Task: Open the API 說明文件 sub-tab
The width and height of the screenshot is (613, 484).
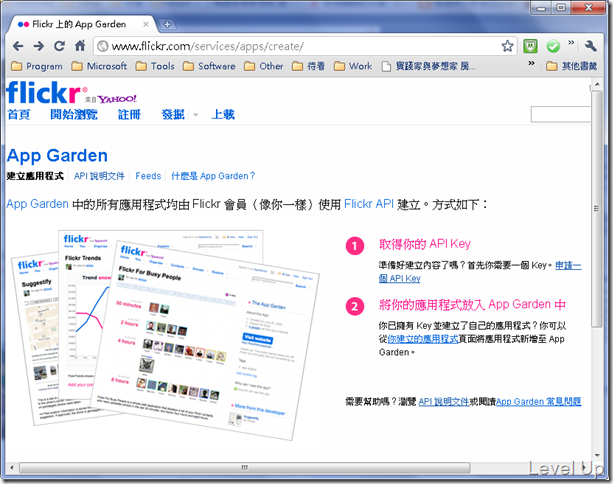Action: click(99, 176)
